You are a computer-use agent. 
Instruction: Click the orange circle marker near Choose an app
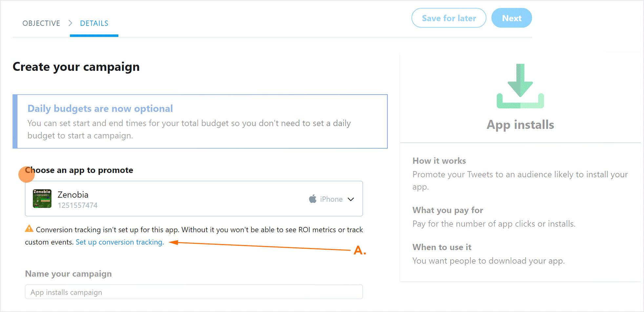pos(26,174)
